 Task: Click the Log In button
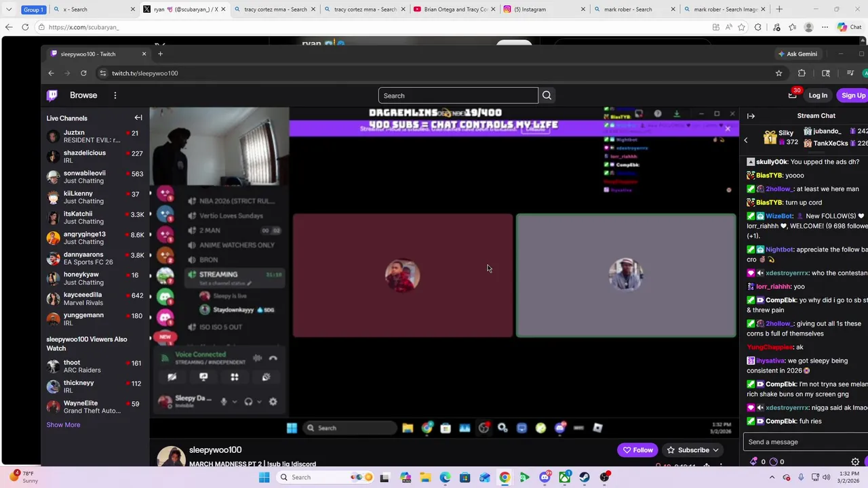coord(818,96)
